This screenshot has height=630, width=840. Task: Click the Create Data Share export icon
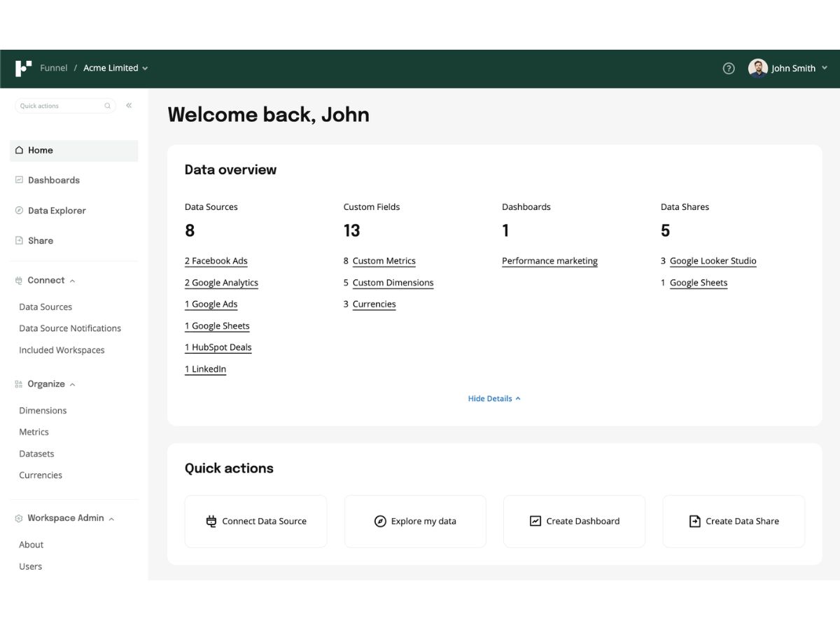694,521
